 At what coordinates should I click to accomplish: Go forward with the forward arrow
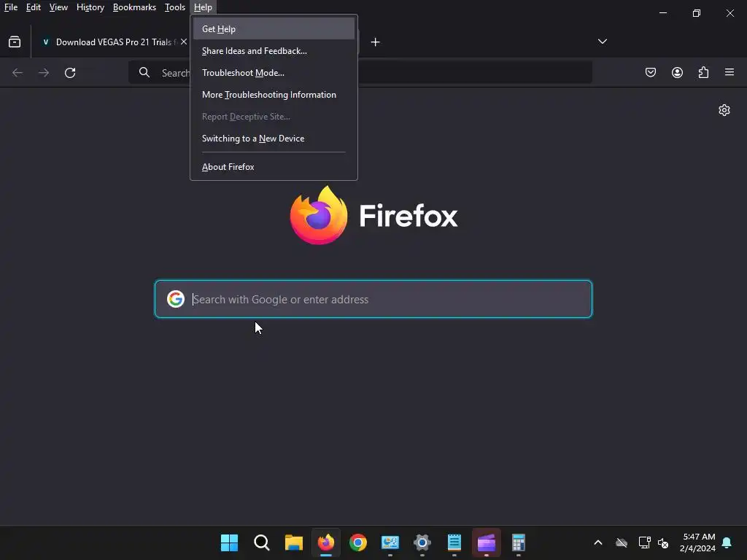44,73
